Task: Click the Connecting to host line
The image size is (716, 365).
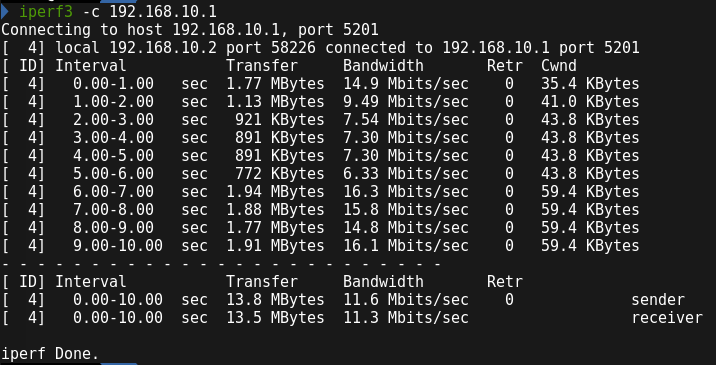Action: click(x=190, y=30)
